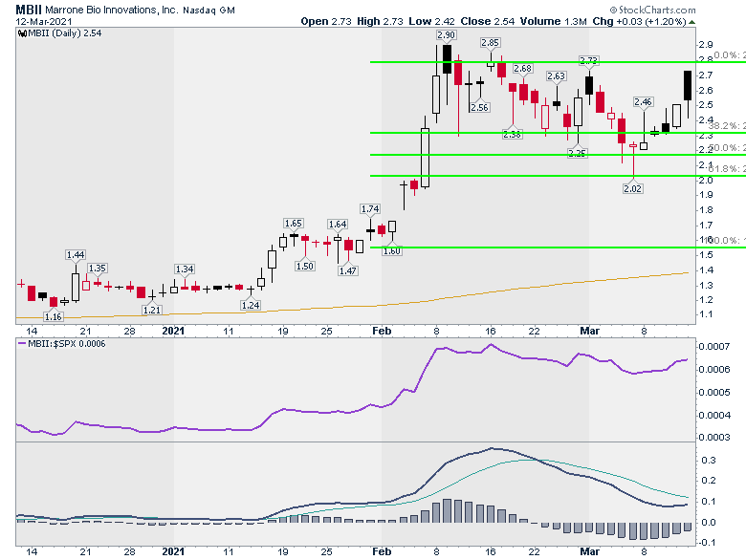Click the 2021 label on price chart axis

click(x=173, y=331)
